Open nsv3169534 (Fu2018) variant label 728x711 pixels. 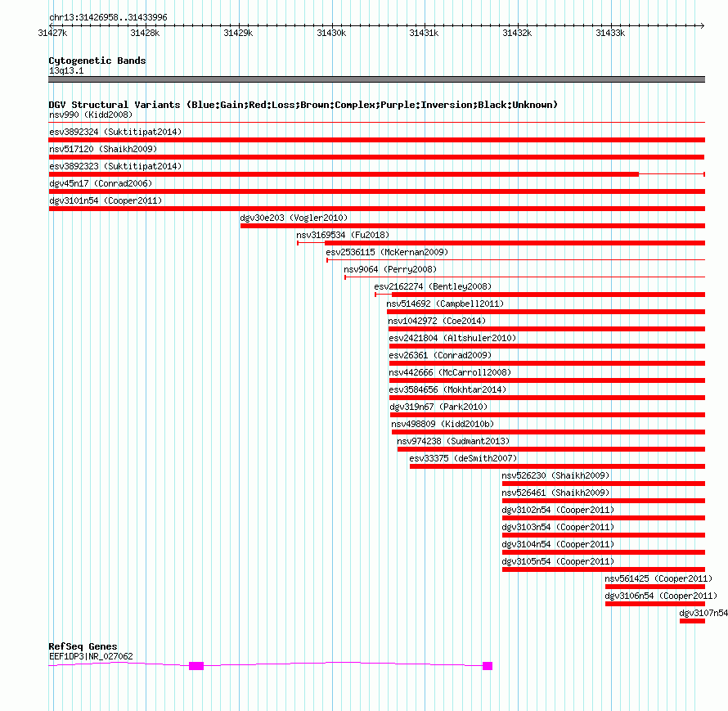point(343,235)
